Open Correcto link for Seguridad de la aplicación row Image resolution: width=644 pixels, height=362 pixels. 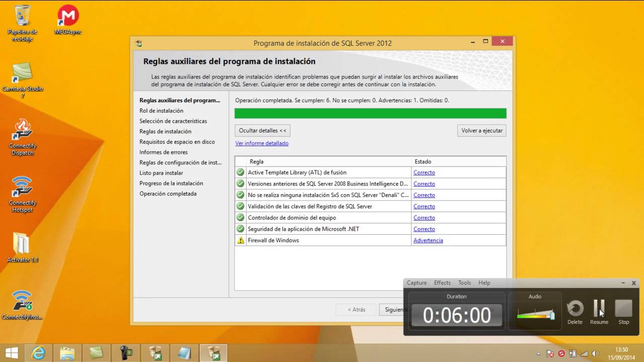coord(424,229)
